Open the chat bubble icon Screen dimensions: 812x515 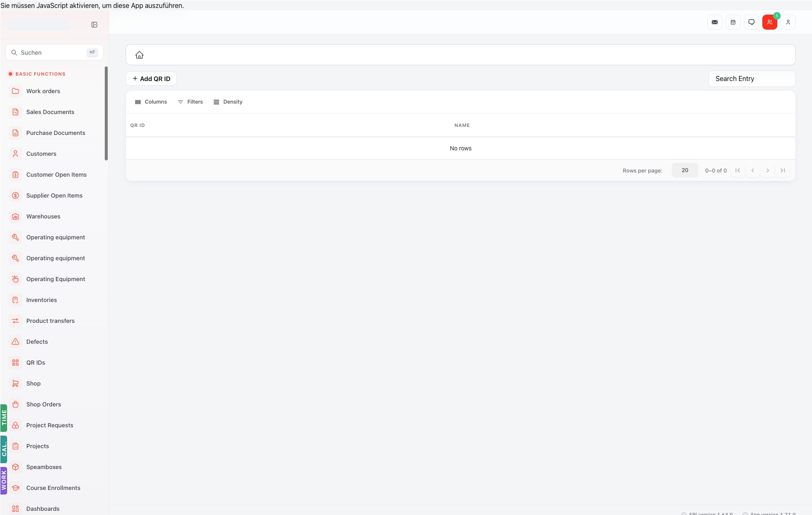click(751, 22)
